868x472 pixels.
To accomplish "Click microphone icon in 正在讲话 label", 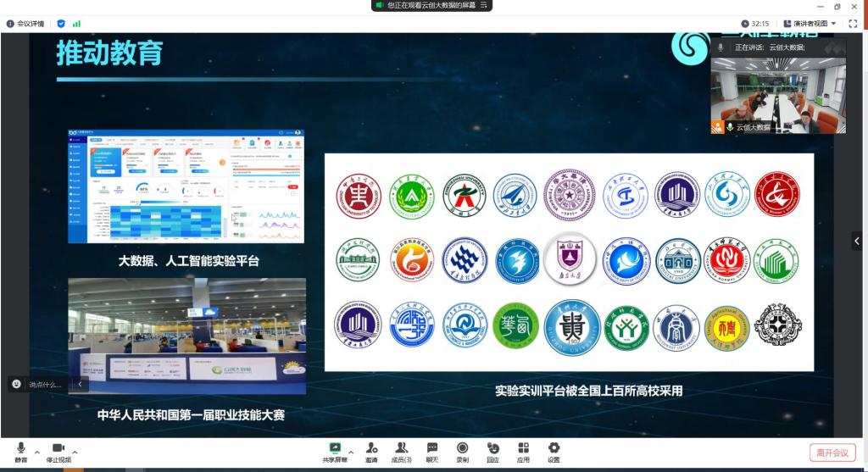I will coord(721,47).
